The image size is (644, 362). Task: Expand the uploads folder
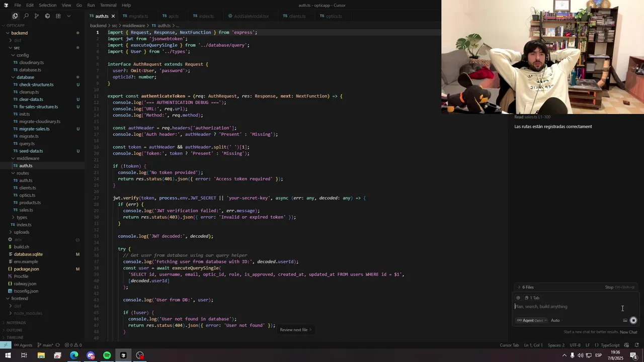tap(22, 232)
